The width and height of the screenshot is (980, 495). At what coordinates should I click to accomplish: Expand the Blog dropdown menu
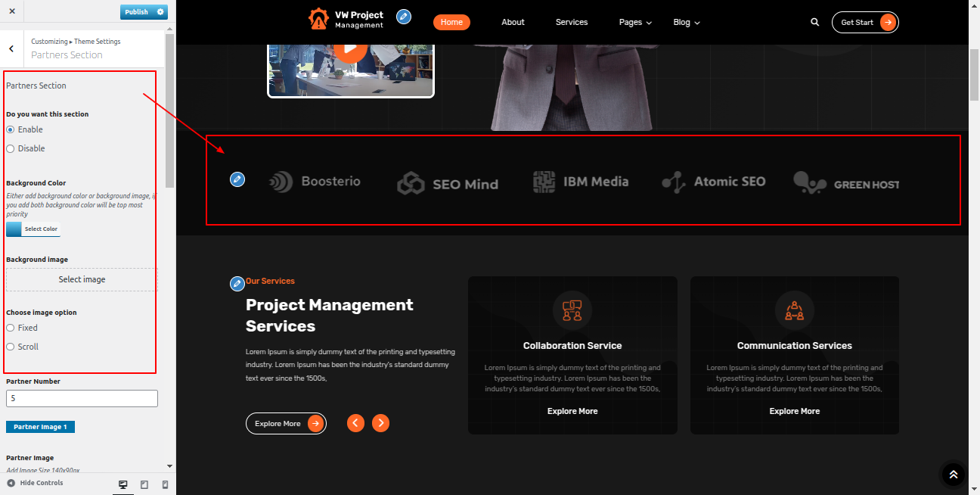pyautogui.click(x=686, y=23)
